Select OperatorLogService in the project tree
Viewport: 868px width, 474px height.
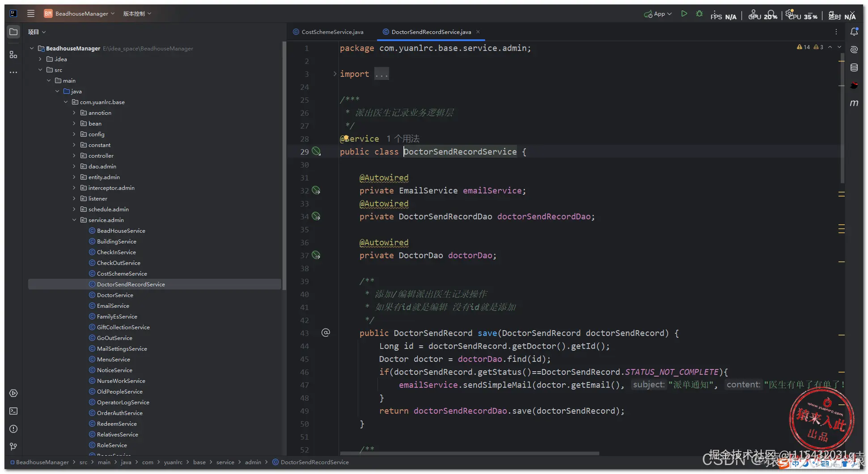(x=123, y=402)
